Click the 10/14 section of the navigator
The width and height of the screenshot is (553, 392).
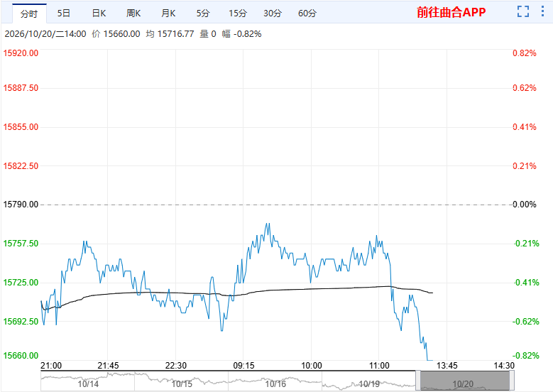coord(88,381)
